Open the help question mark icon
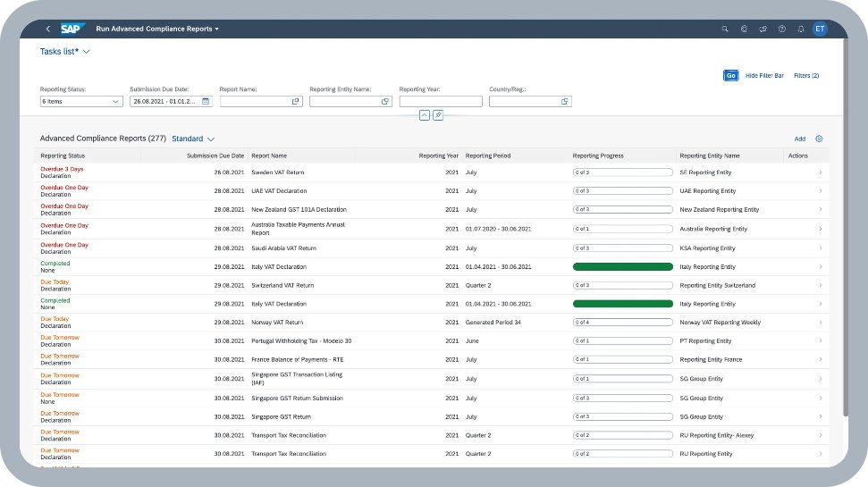Screen dimensions: 868x487 781,29
